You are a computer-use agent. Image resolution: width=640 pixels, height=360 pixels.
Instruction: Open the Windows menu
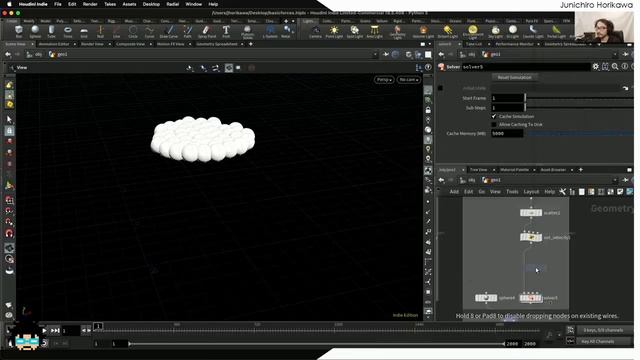(193, 4)
